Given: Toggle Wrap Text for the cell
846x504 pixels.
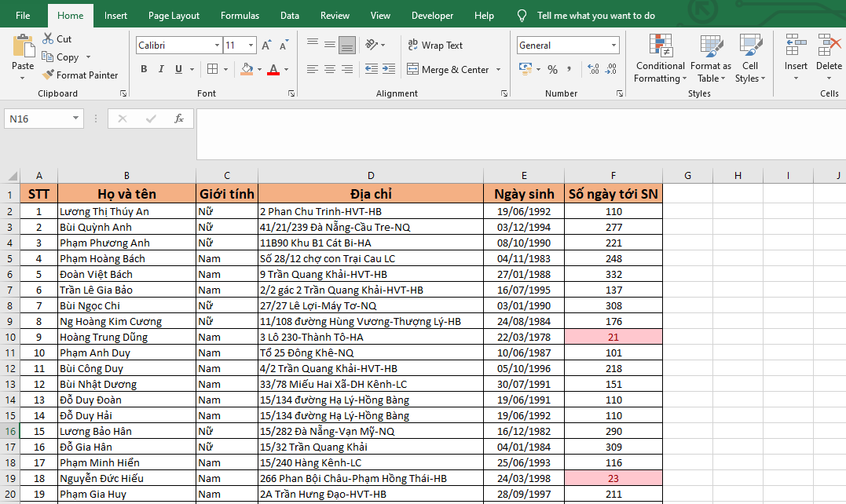Looking at the screenshot, I should pos(435,46).
